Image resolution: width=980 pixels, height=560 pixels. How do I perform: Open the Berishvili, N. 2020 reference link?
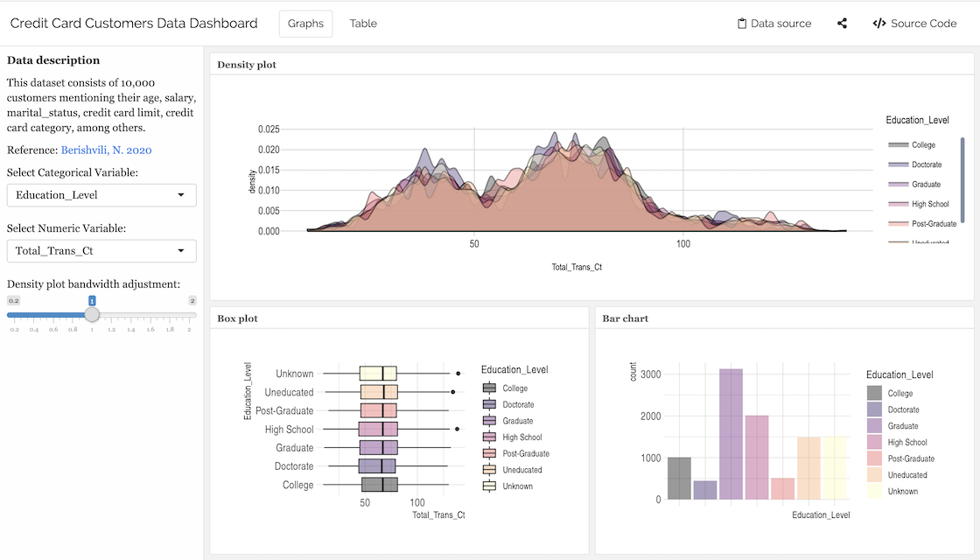(x=106, y=150)
